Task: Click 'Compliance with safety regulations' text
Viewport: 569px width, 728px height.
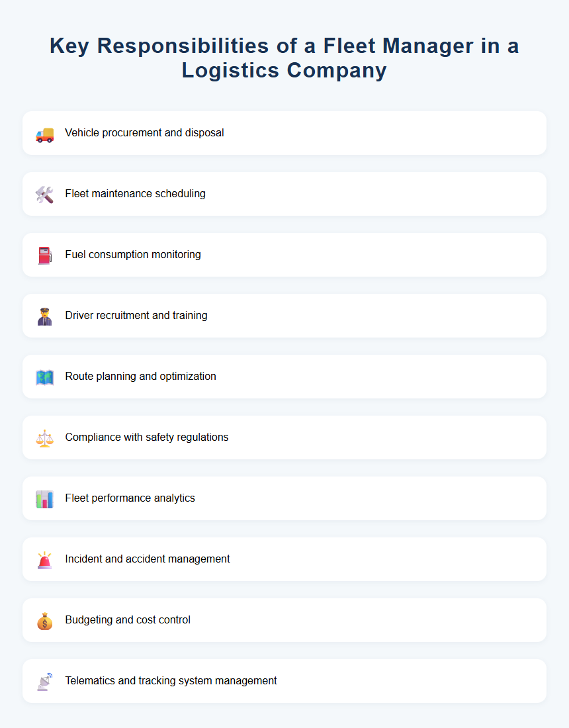Action: click(147, 437)
